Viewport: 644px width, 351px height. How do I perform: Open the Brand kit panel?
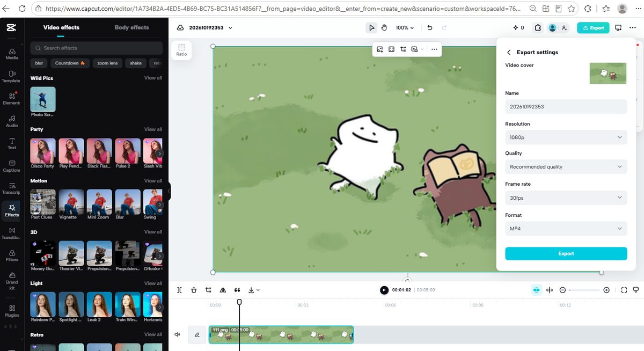click(12, 281)
